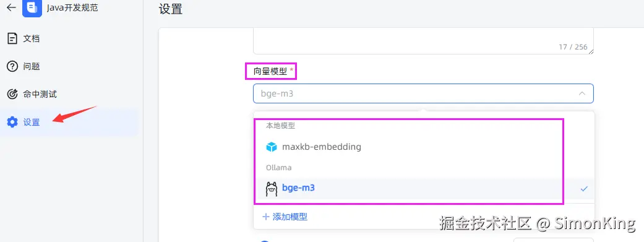Click the Java开发规范 knowledge base icon
This screenshot has height=242, width=644.
[x=32, y=8]
